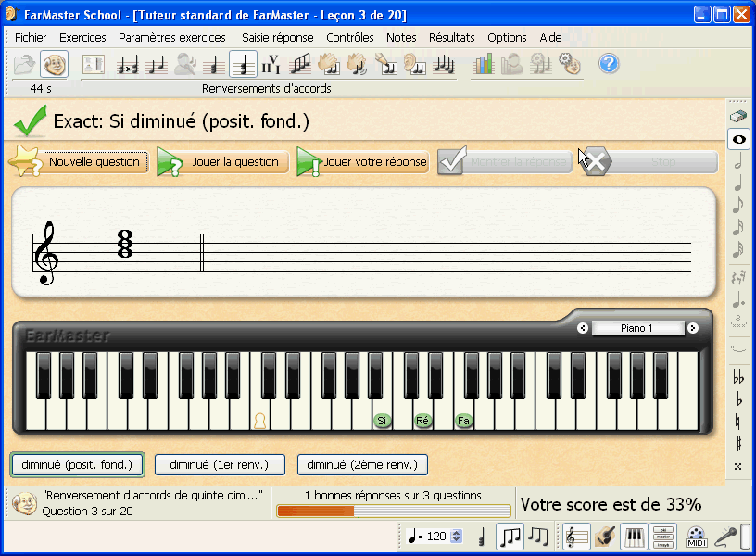
Task: Click the piano key labeled Si
Action: coord(382,421)
